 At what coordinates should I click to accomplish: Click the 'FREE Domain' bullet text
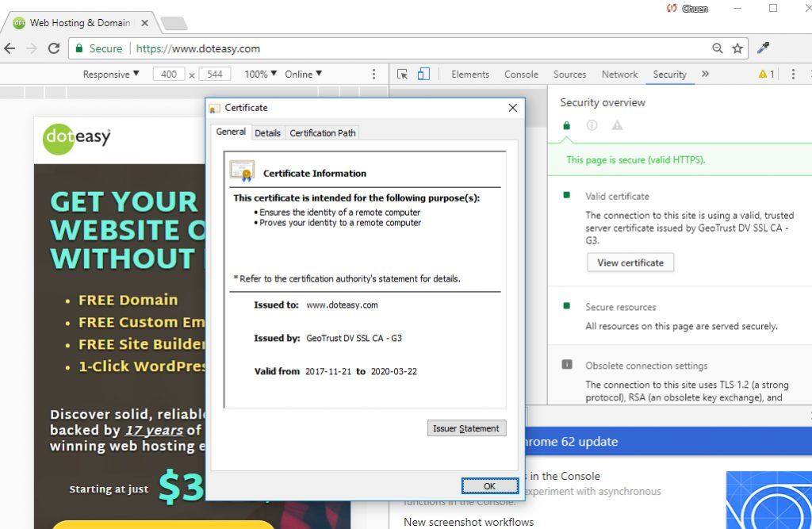click(x=128, y=300)
